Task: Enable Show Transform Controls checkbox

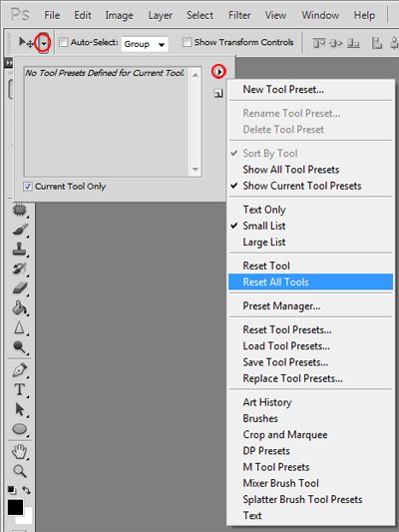Action: pos(187,42)
